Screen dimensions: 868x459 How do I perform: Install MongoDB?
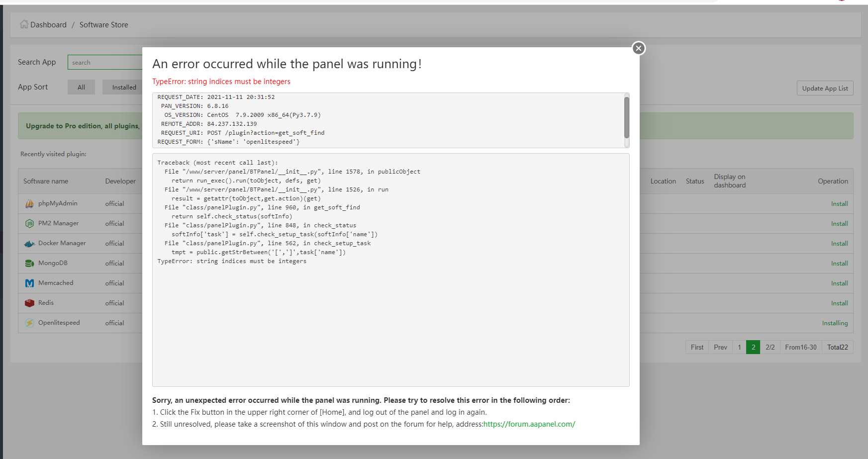point(839,264)
